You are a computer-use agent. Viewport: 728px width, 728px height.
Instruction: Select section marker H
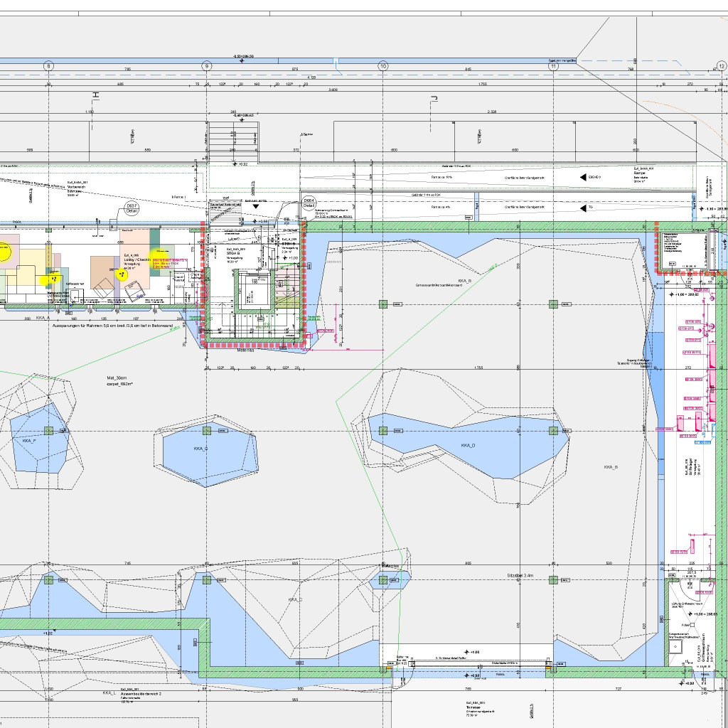[95, 95]
